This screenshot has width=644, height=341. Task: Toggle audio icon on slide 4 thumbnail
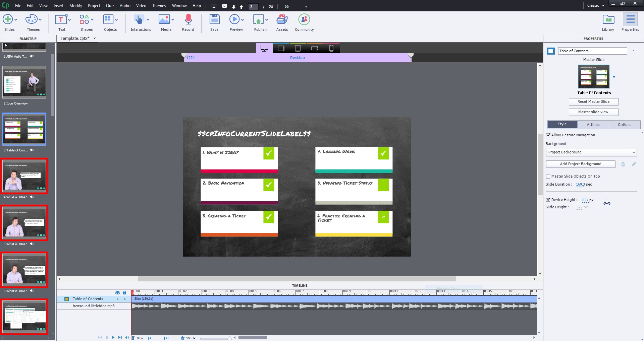pos(32,197)
